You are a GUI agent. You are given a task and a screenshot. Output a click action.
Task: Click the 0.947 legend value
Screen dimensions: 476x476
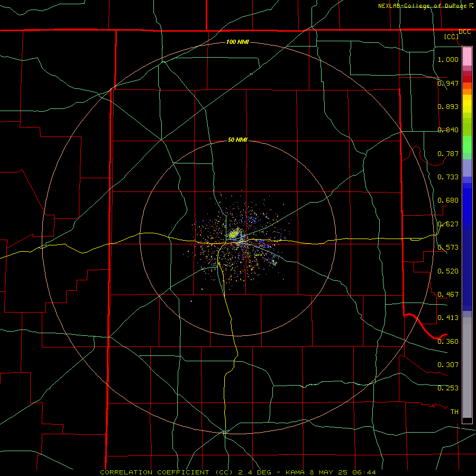coord(448,83)
